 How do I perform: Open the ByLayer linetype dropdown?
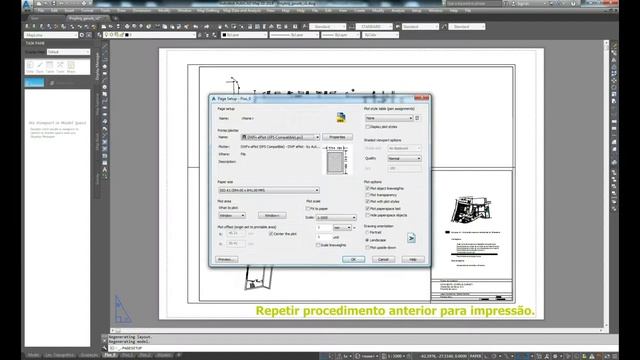click(x=294, y=35)
